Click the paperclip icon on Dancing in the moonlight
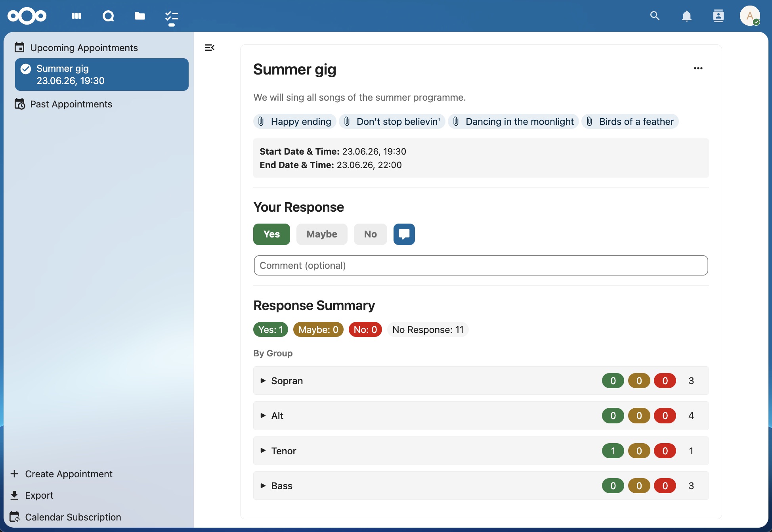772x532 pixels. point(456,121)
